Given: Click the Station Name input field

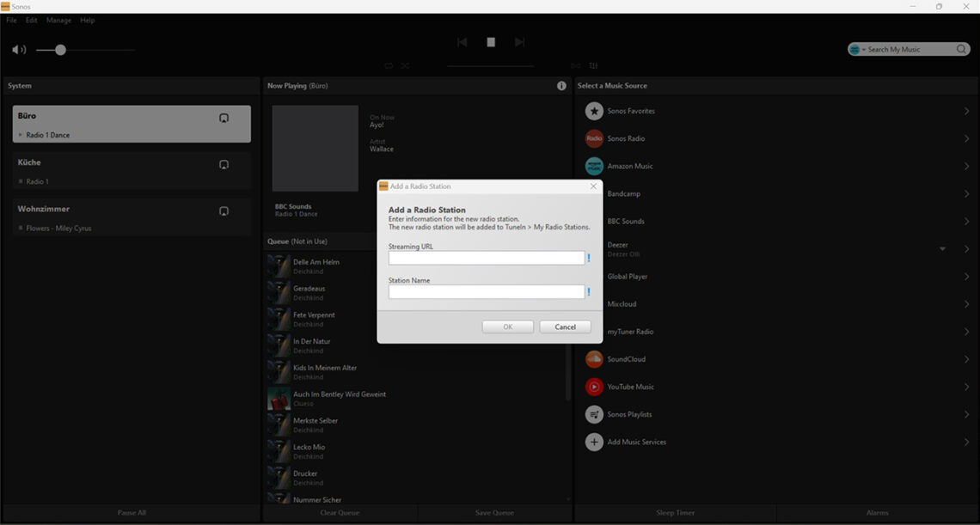Looking at the screenshot, I should 487,292.
